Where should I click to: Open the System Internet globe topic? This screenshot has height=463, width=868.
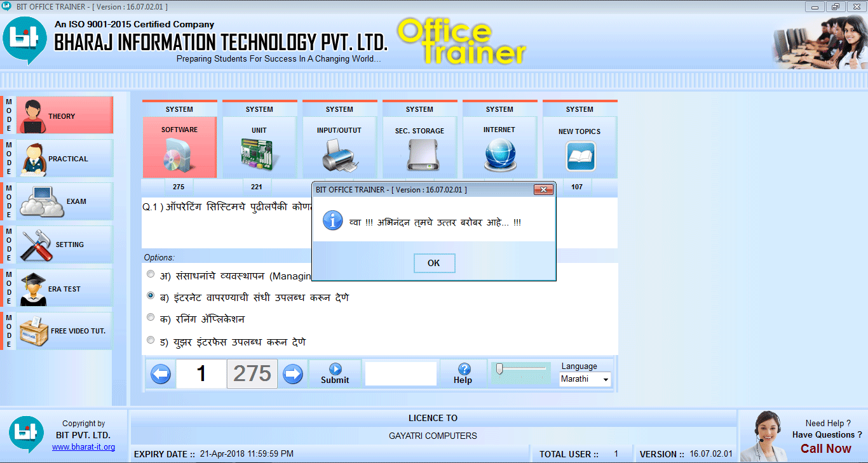click(499, 147)
